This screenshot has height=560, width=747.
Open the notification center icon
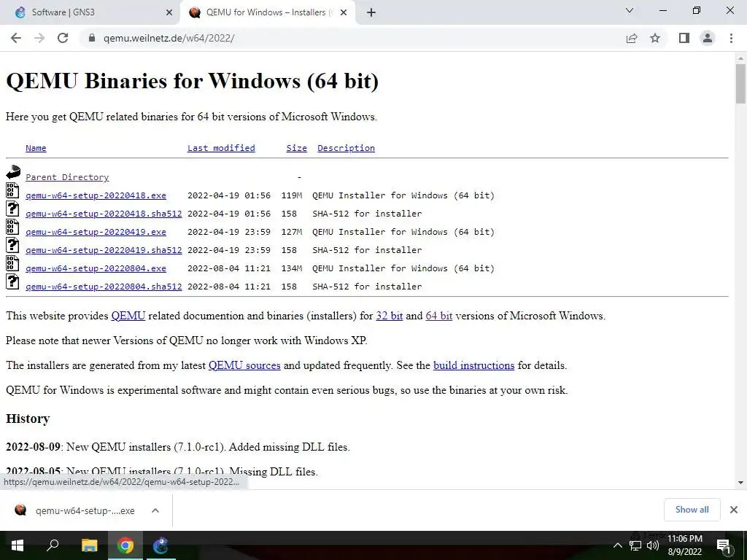click(724, 546)
